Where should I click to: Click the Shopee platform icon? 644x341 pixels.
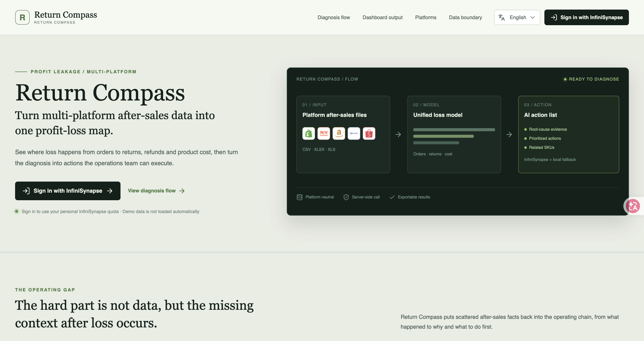tap(369, 133)
